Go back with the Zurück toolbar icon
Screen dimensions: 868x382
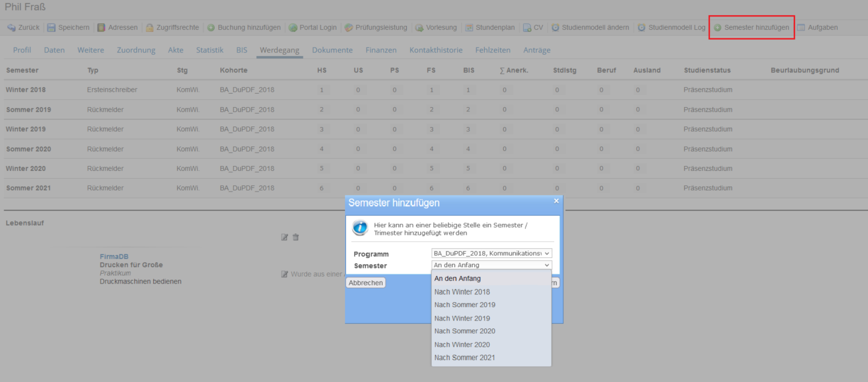tap(12, 27)
